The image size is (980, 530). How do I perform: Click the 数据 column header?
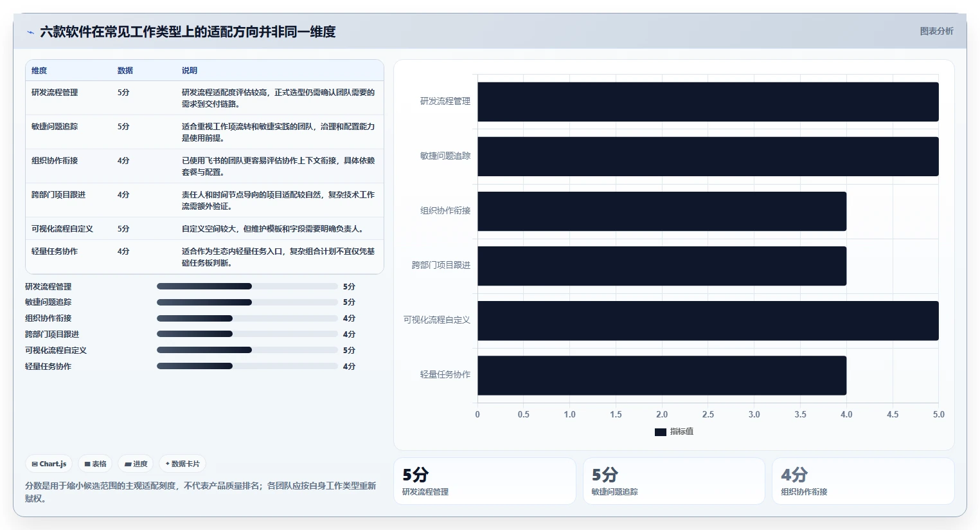tap(125, 71)
